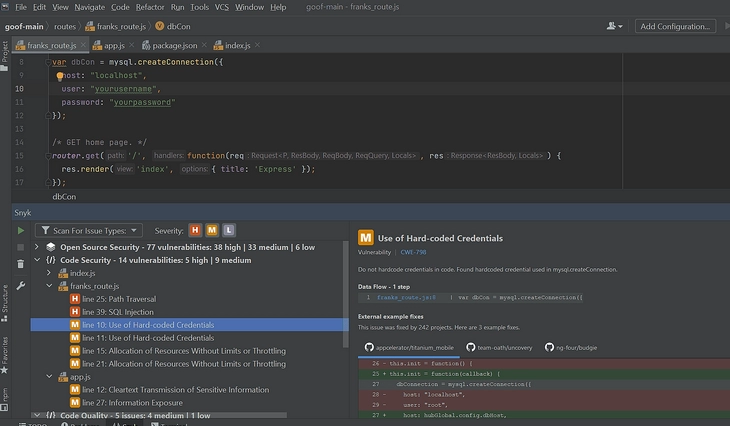Open the Favorites tool window
The width and height of the screenshot is (730, 426).
pyautogui.click(x=5, y=355)
